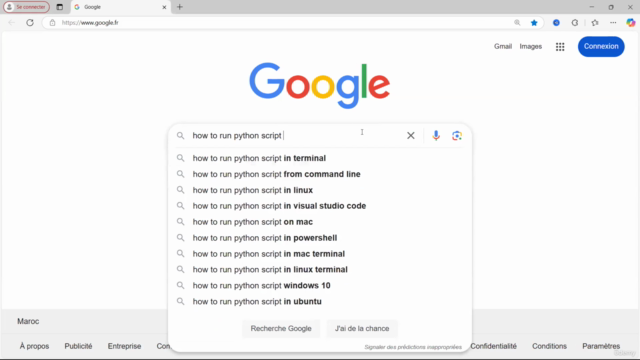Open browser settings and more menu

[x=613, y=23]
